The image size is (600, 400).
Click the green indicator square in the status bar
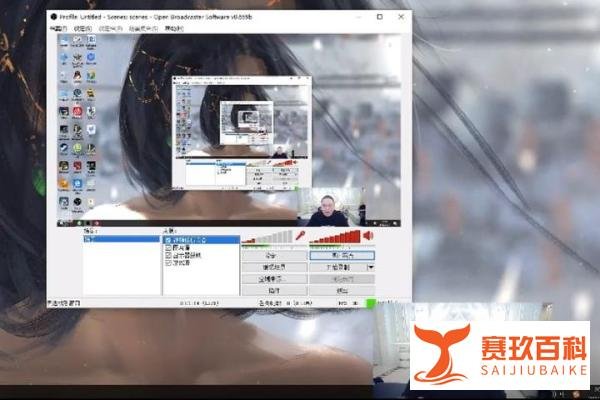(x=370, y=303)
